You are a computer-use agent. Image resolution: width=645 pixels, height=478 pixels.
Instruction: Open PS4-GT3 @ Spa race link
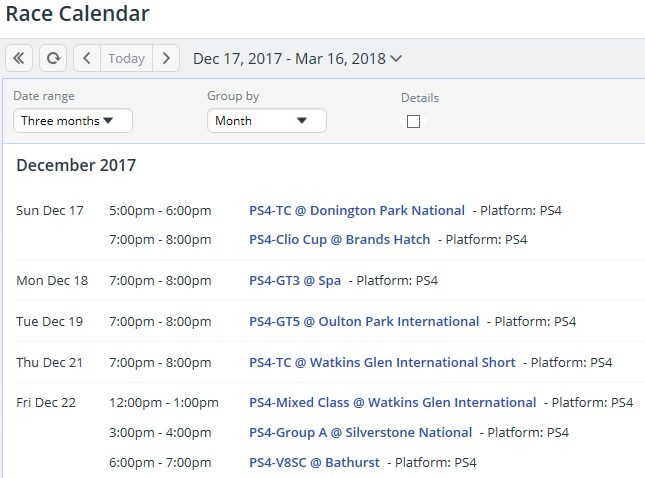pyautogui.click(x=295, y=281)
